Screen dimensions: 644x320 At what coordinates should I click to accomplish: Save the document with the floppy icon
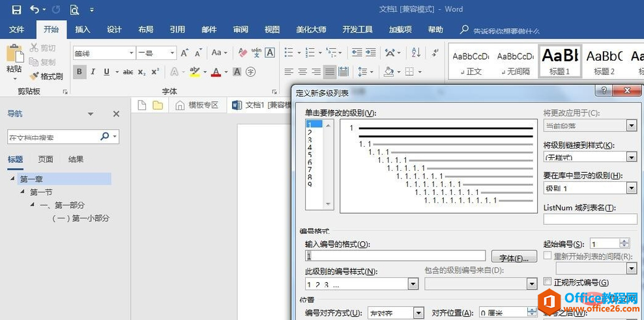click(x=16, y=9)
